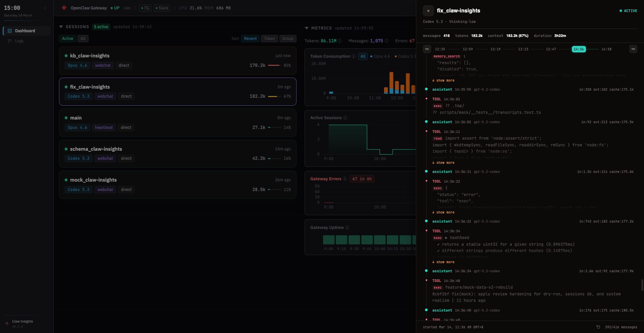644x333 pixels.
Task: Switch session filter to All
Action: [83, 39]
